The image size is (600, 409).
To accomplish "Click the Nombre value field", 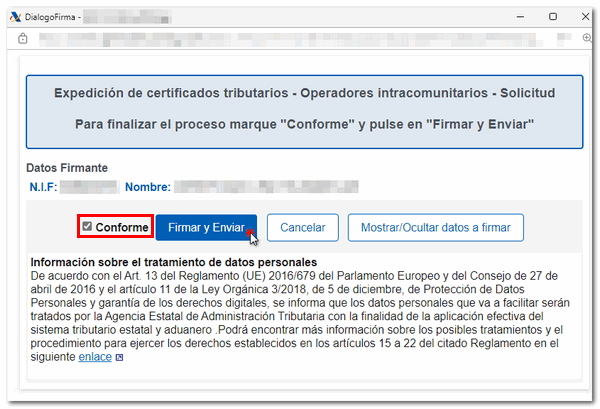I will [x=265, y=186].
